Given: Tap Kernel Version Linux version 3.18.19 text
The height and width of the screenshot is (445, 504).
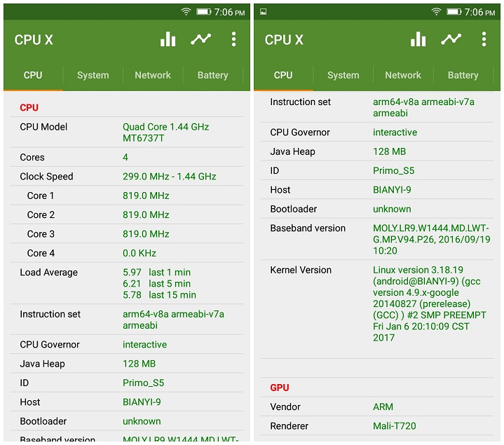Looking at the screenshot, I should tap(430, 303).
